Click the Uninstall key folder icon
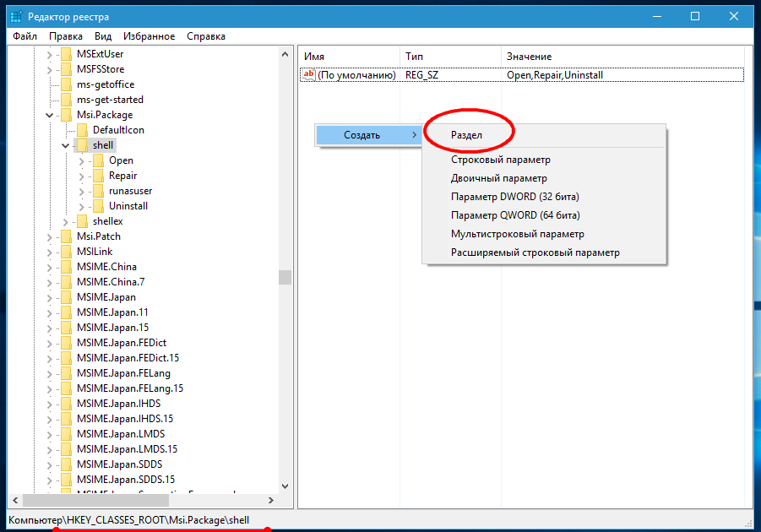The width and height of the screenshot is (761, 532). click(99, 206)
